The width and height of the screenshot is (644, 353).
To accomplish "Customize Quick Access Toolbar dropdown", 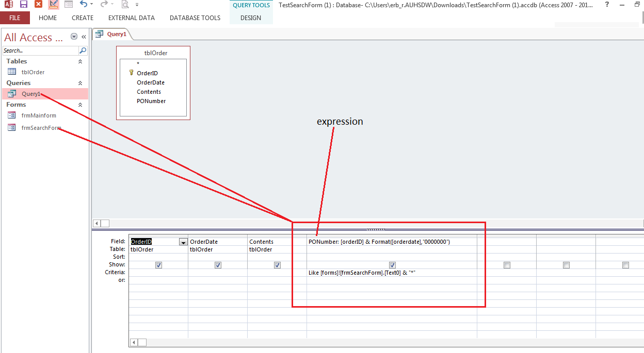I will coord(137,5).
